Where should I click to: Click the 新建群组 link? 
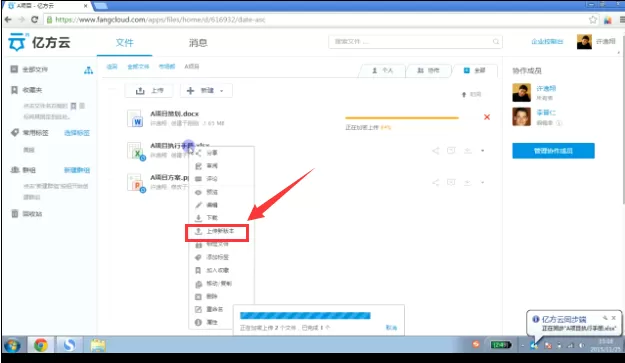click(x=77, y=170)
